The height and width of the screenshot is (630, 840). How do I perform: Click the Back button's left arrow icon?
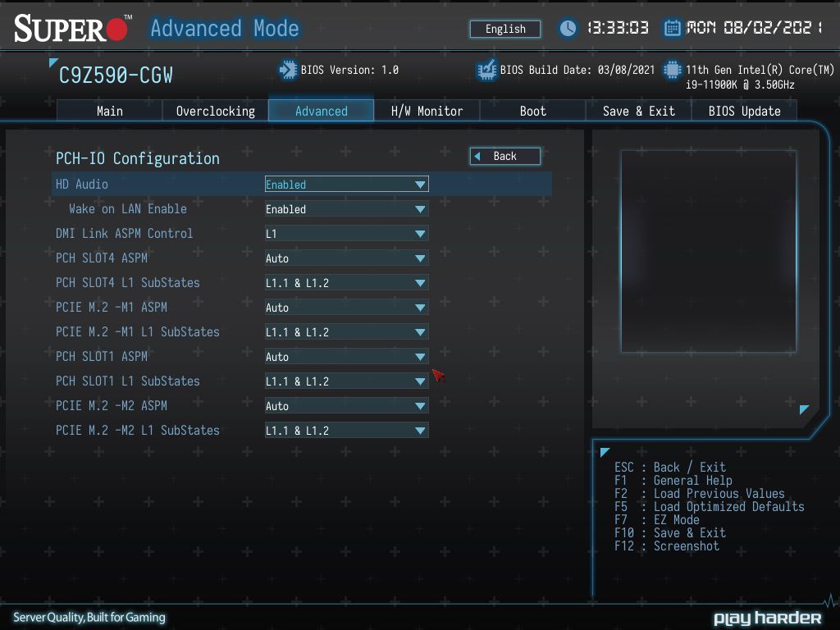(x=477, y=157)
